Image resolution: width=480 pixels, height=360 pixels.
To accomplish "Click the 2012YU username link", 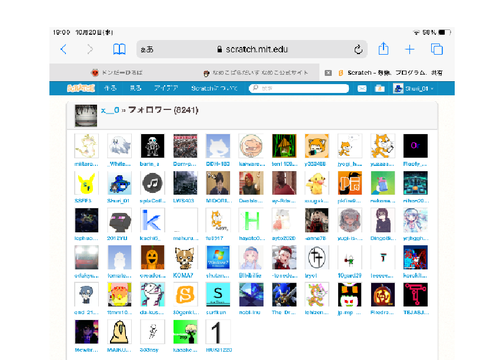I will tap(117, 238).
